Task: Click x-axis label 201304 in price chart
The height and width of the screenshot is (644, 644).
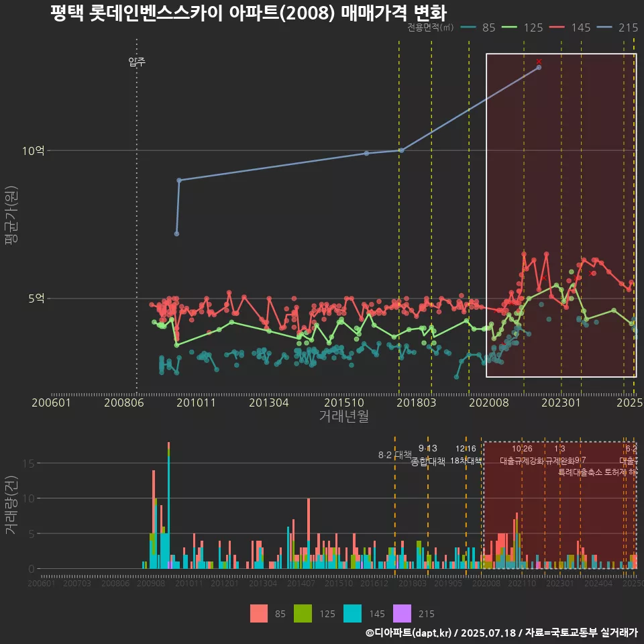Action: click(268, 402)
